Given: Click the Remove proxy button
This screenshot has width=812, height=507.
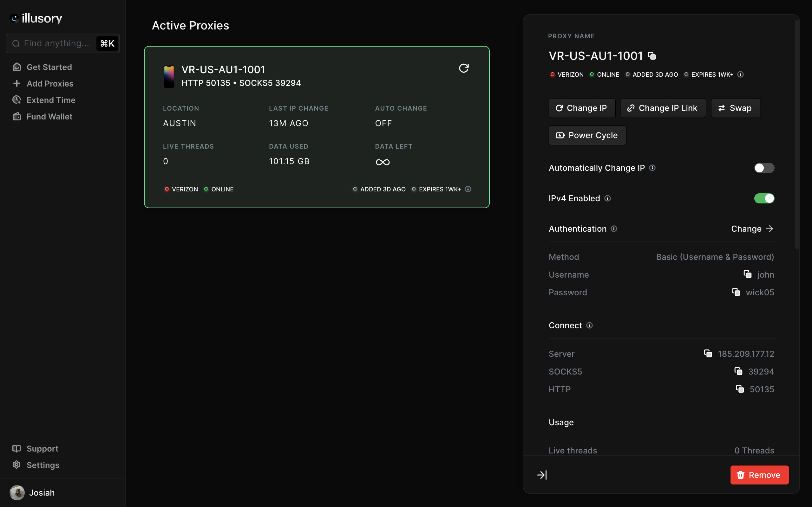Looking at the screenshot, I should (x=759, y=475).
